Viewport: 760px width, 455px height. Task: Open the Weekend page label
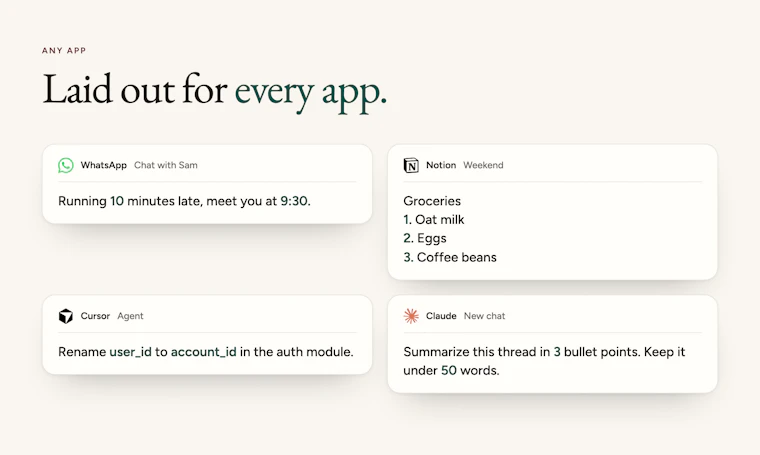point(483,165)
